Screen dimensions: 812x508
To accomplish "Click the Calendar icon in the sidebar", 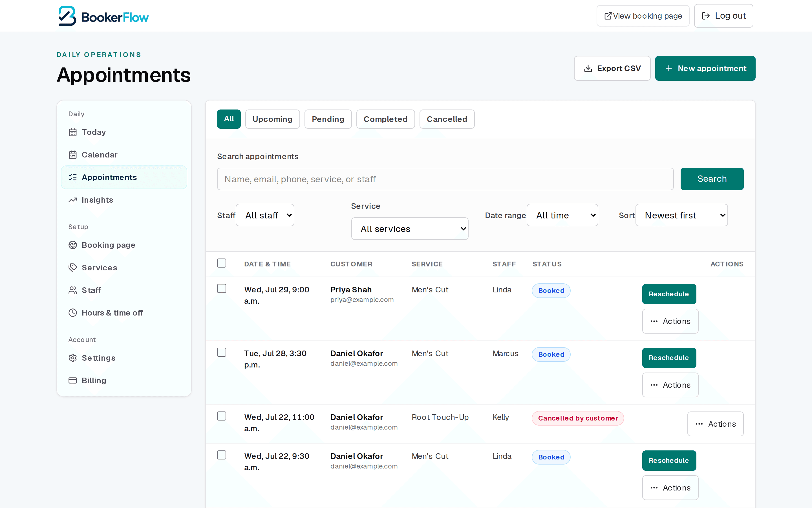I will 73,155.
